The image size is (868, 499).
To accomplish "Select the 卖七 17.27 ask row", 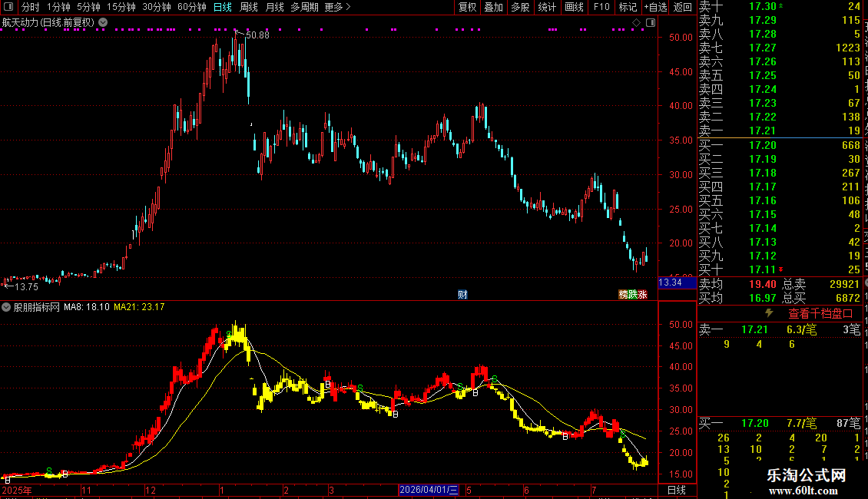I will click(780, 48).
